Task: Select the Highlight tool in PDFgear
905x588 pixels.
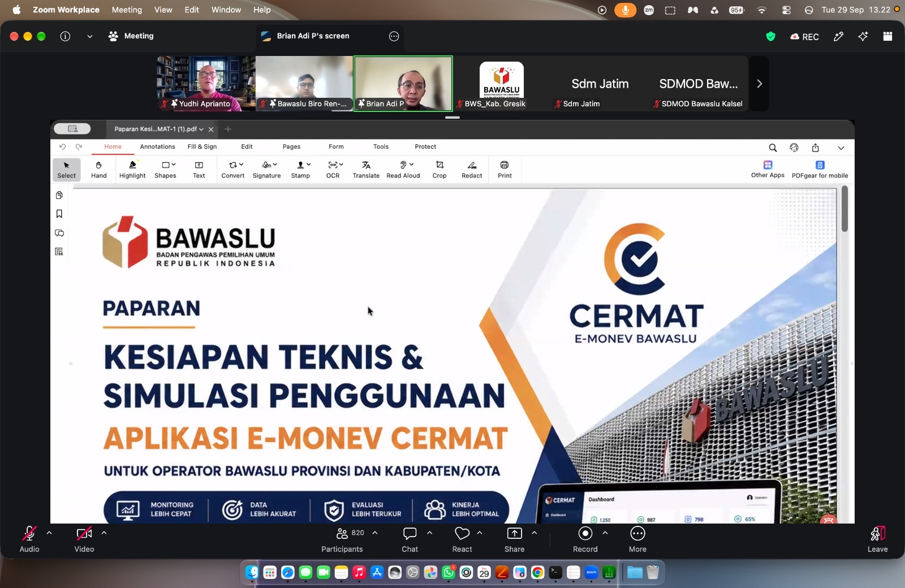Action: pyautogui.click(x=132, y=170)
